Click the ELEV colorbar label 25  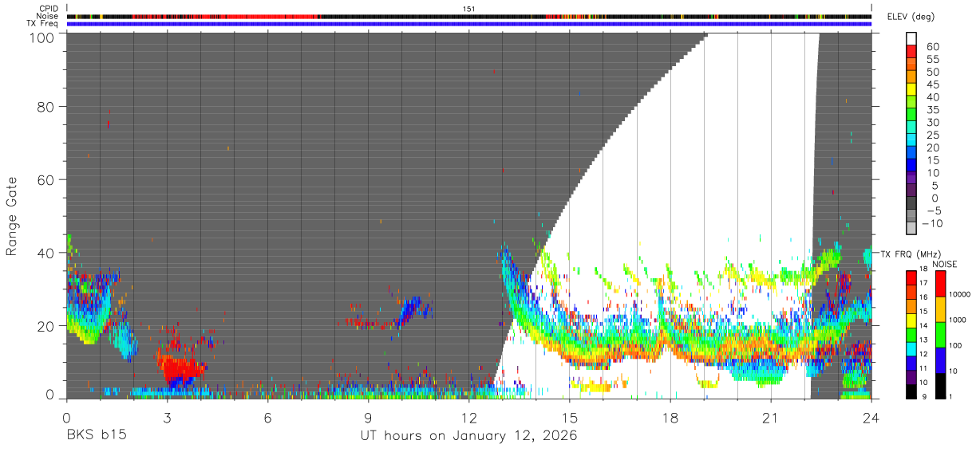pos(933,135)
